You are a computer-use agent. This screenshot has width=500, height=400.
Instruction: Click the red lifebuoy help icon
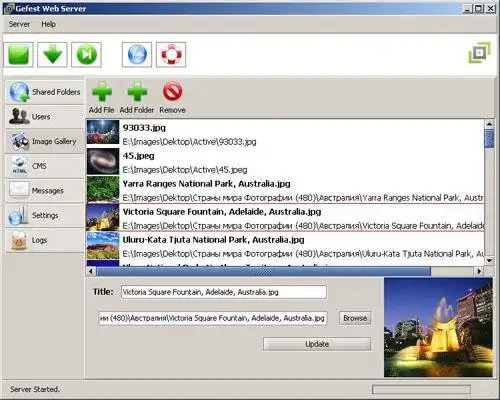[171, 55]
